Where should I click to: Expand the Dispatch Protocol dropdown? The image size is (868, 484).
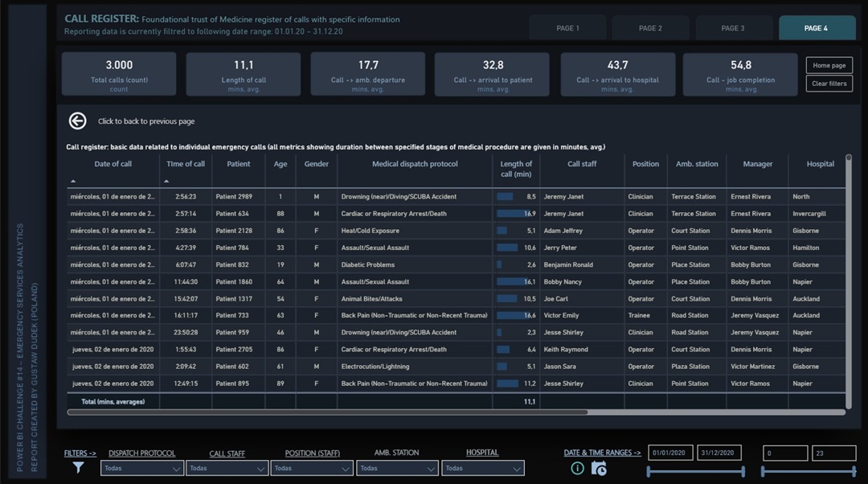(141, 468)
